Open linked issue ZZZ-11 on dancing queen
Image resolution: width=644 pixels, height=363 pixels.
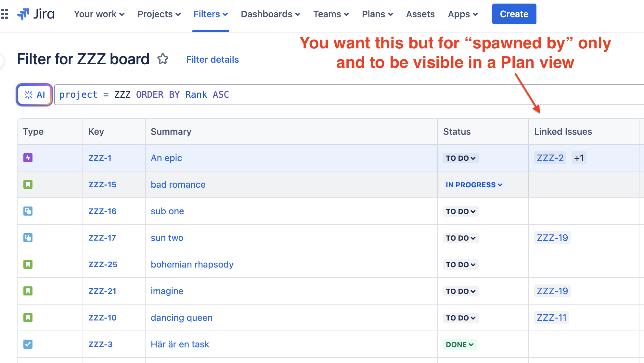click(x=551, y=318)
